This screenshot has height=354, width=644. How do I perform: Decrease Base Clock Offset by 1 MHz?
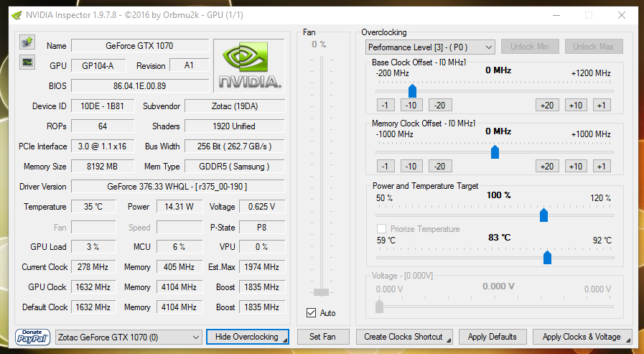pyautogui.click(x=386, y=105)
